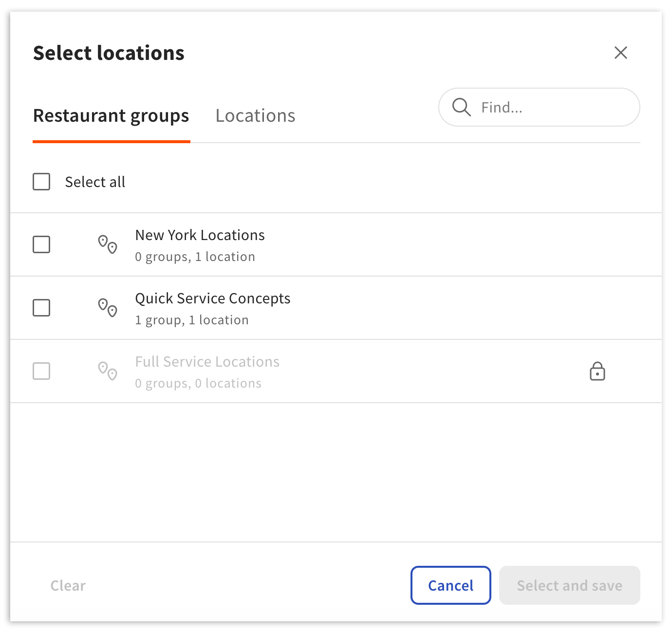Image resolution: width=672 pixels, height=633 pixels.
Task: Enable the Select all checkbox
Action: point(41,182)
